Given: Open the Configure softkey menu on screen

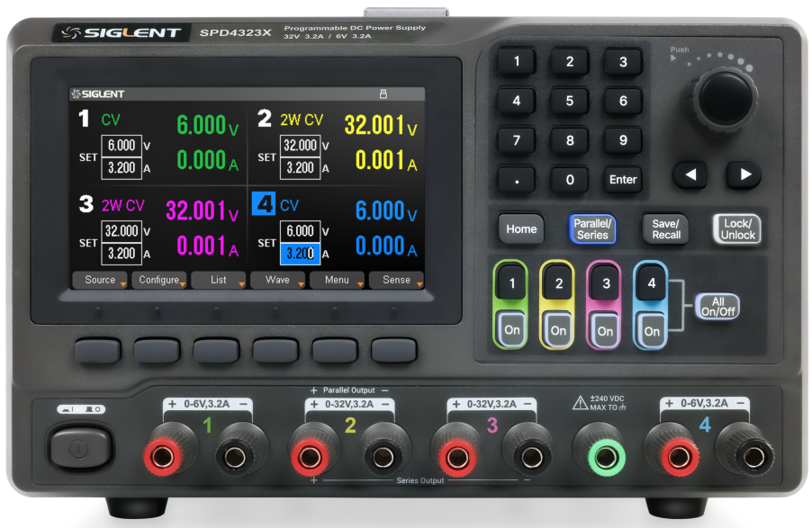Looking at the screenshot, I should click(159, 280).
